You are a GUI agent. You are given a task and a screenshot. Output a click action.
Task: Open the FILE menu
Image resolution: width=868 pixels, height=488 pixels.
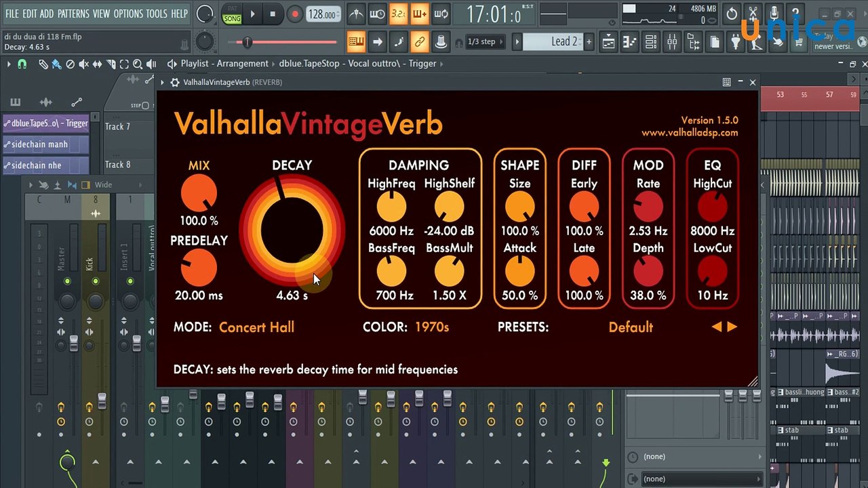coord(12,14)
